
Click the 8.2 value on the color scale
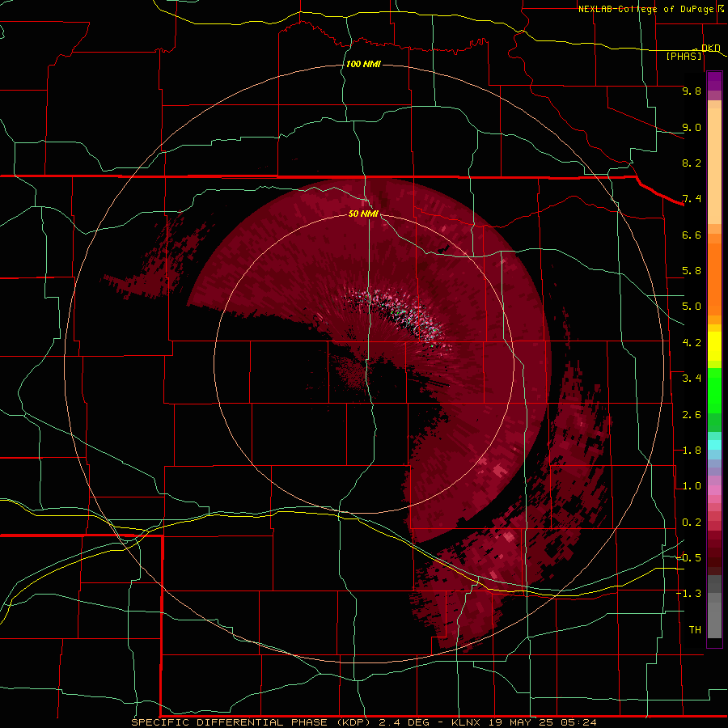(692, 163)
